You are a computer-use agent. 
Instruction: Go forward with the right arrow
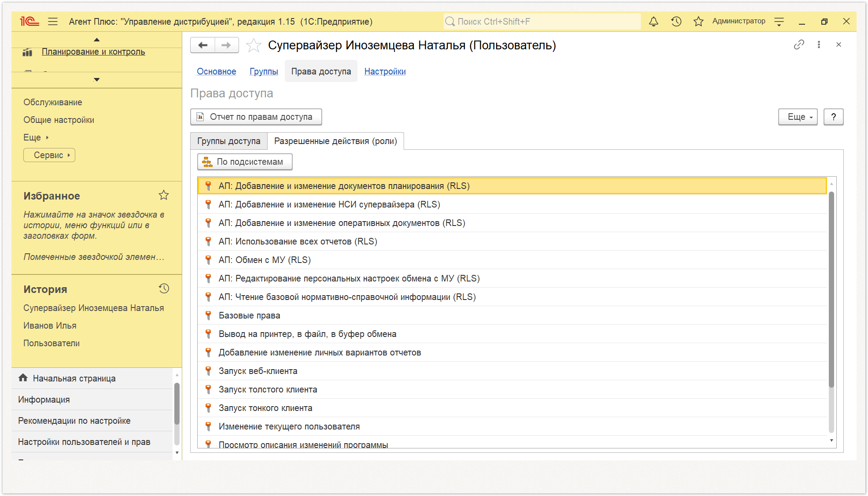(x=227, y=45)
